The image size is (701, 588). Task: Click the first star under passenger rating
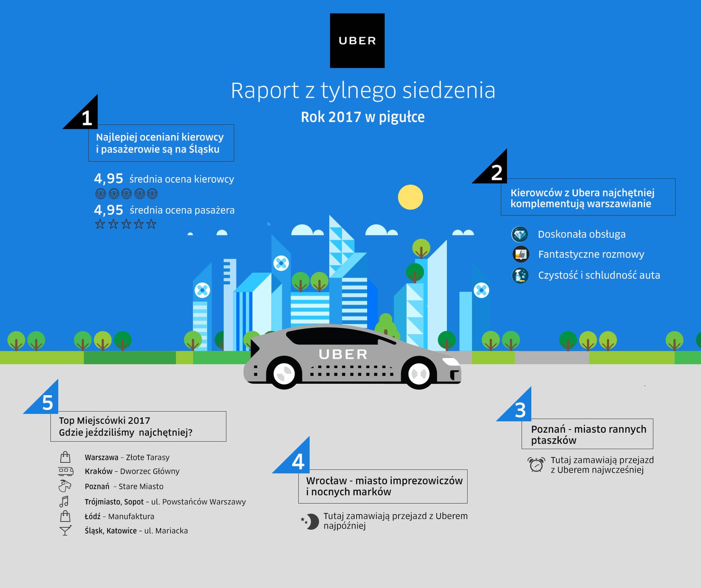coord(100,224)
